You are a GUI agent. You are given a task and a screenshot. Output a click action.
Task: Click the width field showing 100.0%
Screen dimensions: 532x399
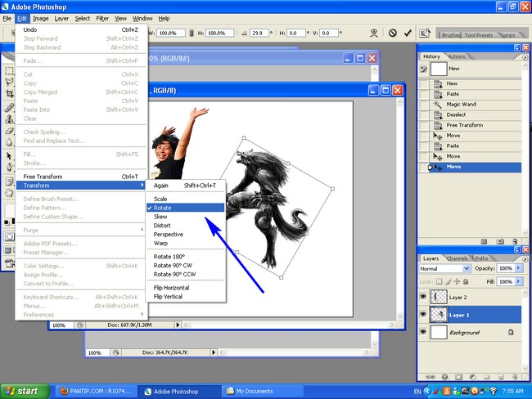click(171, 33)
